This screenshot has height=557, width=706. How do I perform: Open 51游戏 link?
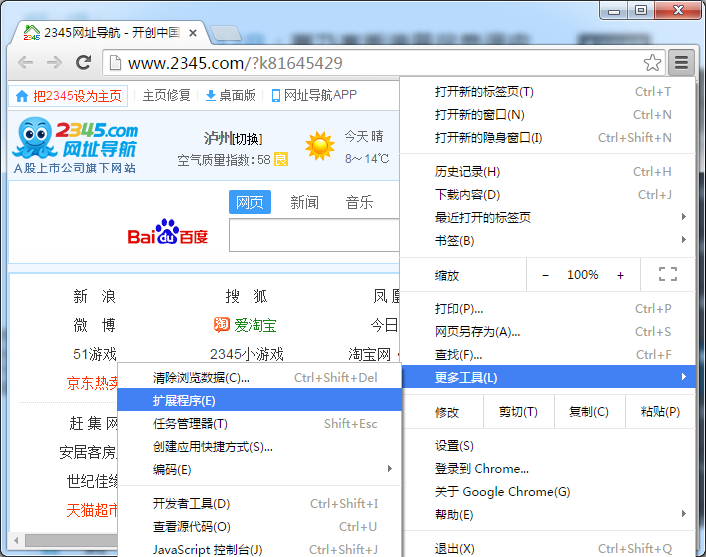tap(95, 354)
